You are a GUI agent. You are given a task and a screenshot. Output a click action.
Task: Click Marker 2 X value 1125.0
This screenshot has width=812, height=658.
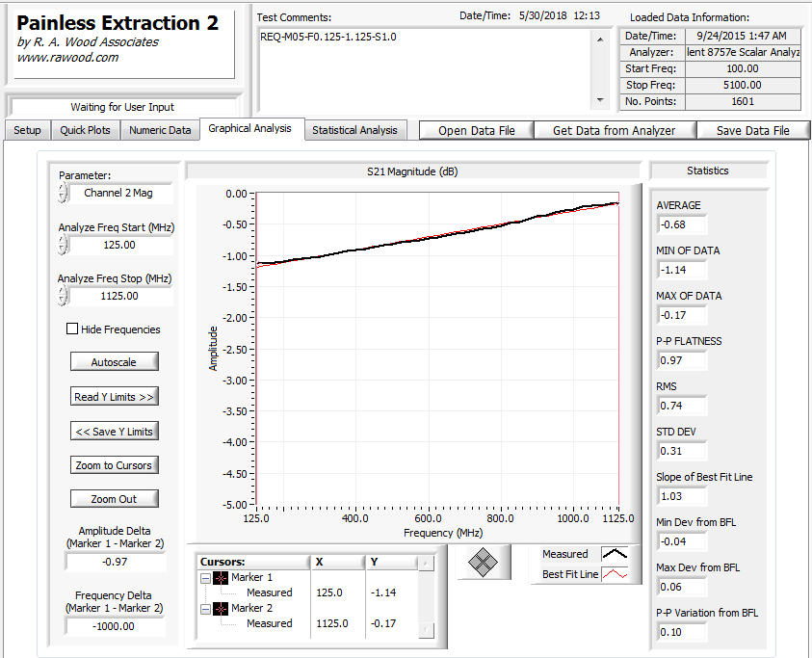click(x=332, y=623)
